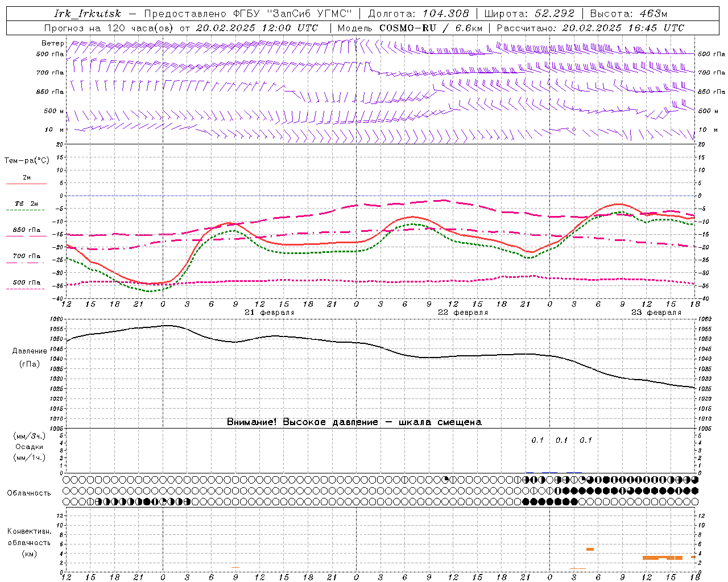Click the 23 февраля date label
728x582 pixels.
pos(656,313)
